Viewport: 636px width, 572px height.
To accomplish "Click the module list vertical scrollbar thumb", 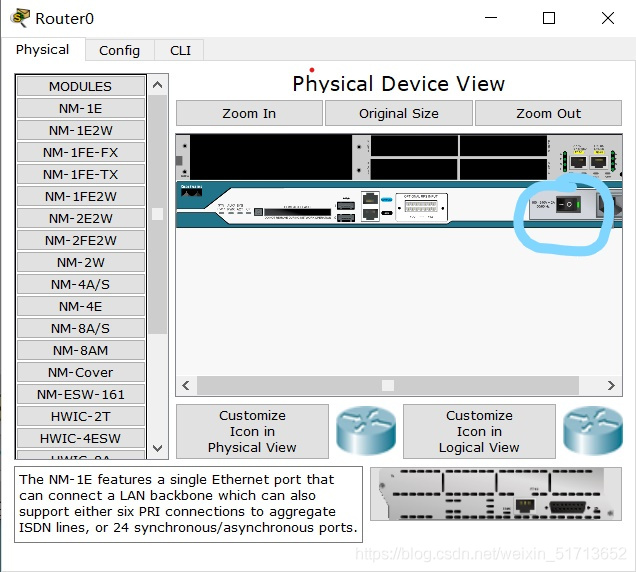I will (158, 214).
